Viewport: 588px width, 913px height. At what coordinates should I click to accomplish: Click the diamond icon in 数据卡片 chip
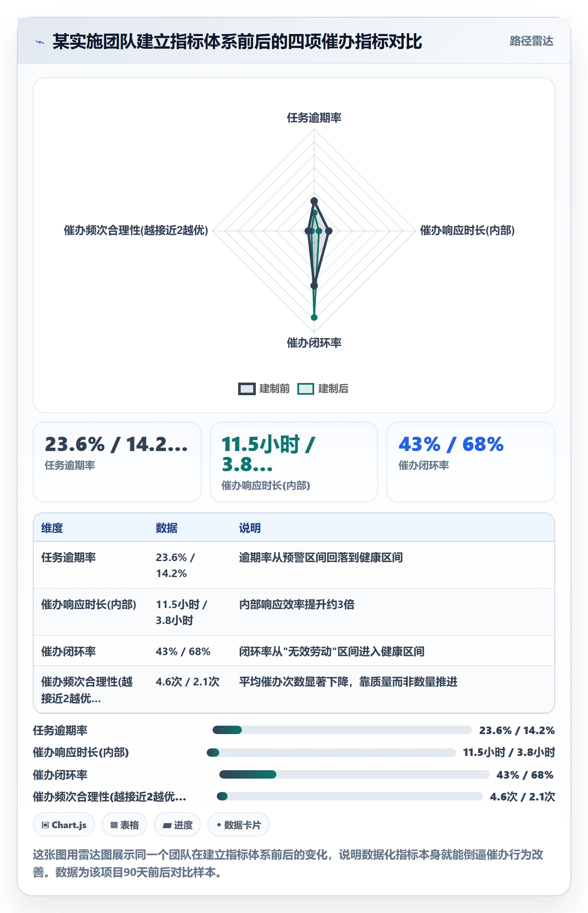pos(219,825)
